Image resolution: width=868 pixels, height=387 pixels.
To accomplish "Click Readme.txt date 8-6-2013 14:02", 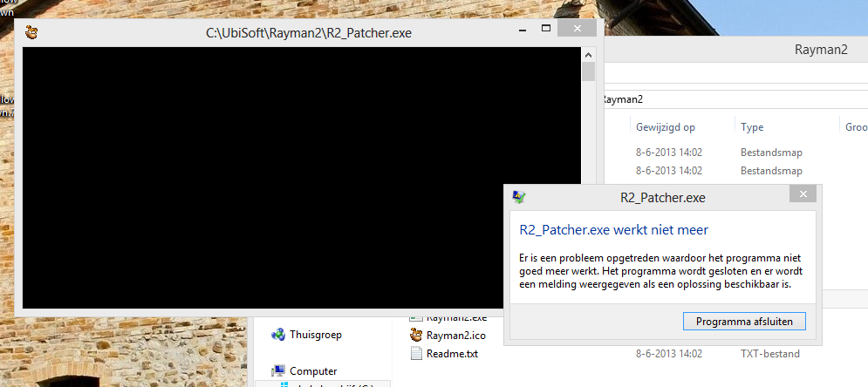I will coord(669,354).
